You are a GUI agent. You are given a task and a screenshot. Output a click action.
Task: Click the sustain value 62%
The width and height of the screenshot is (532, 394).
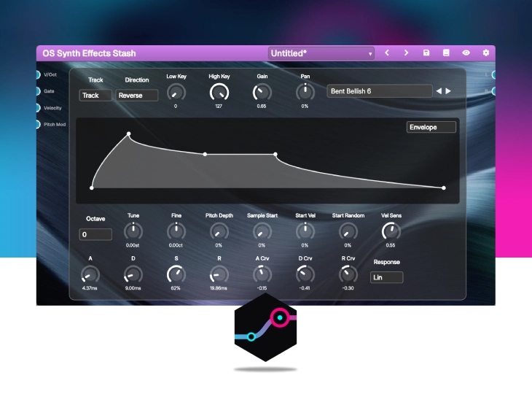[176, 288]
